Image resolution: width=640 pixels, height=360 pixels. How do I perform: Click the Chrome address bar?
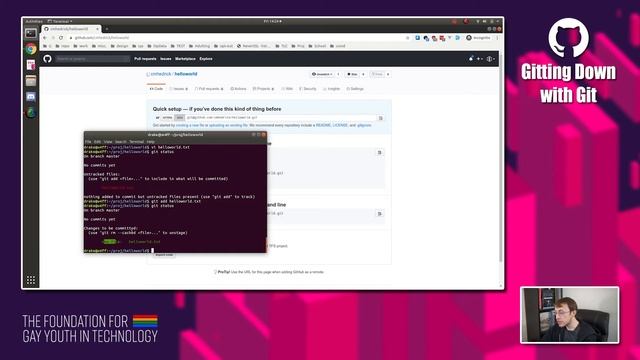[239, 38]
